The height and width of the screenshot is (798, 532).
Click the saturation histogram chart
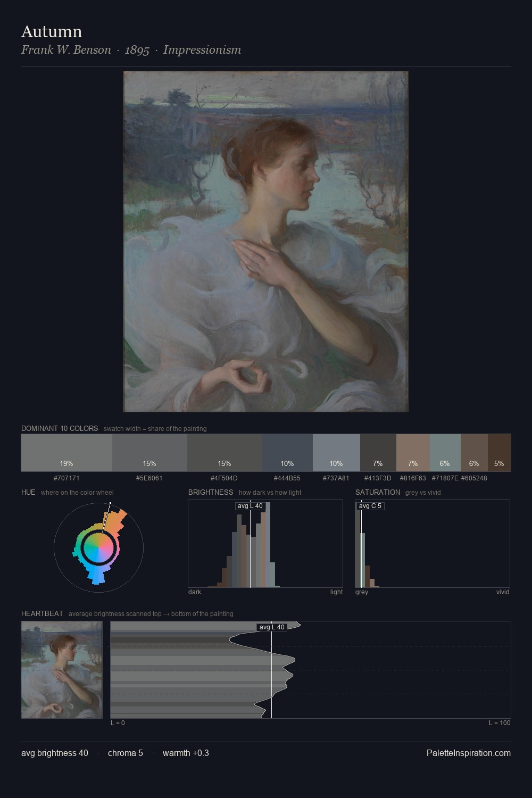point(433,544)
